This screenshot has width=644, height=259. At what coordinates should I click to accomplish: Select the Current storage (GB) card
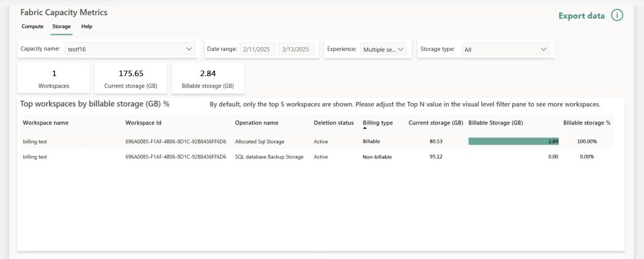pos(131,79)
